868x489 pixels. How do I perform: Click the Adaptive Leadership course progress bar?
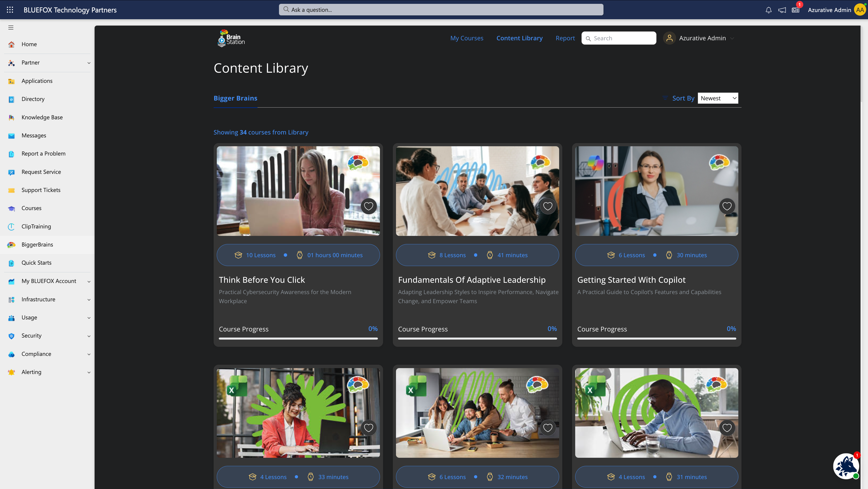coord(477,338)
